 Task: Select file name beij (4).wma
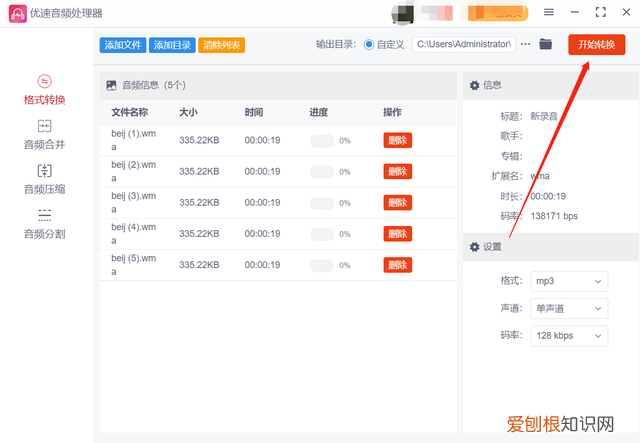click(133, 234)
